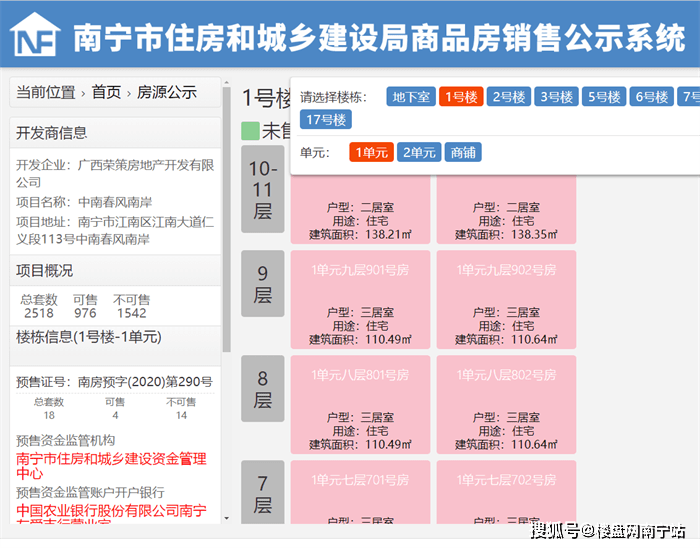This screenshot has width=700, height=548.
Task: Select the 地下室 building button
Action: point(411,97)
